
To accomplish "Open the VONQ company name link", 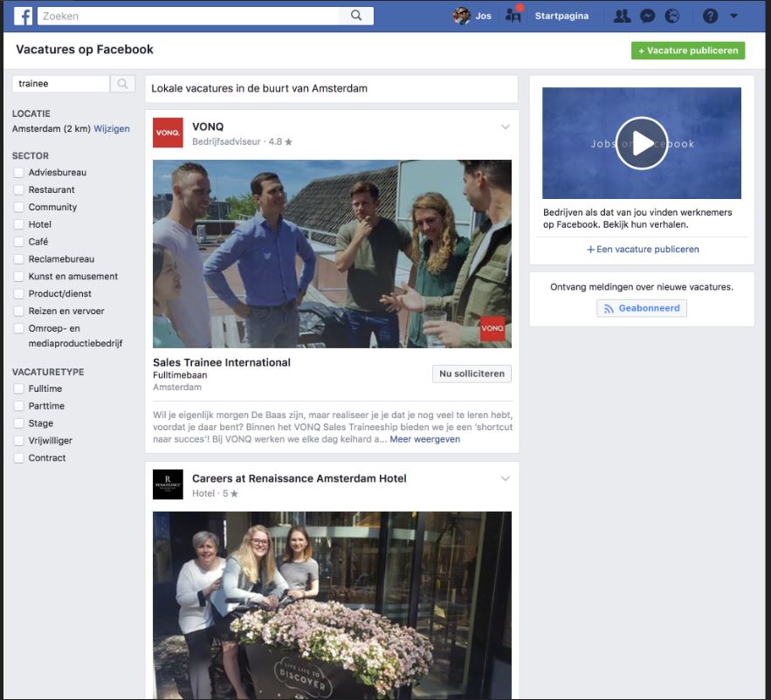I will click(x=208, y=127).
